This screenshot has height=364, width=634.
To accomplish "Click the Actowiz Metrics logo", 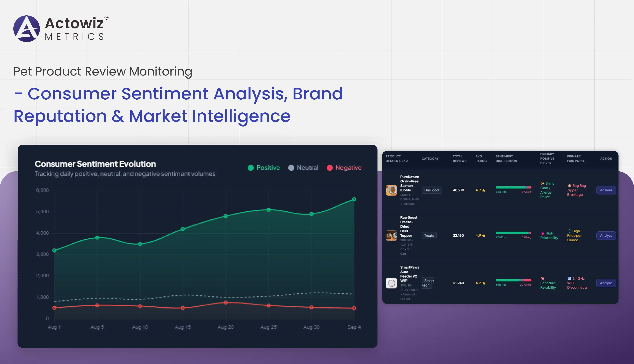I will (x=61, y=29).
